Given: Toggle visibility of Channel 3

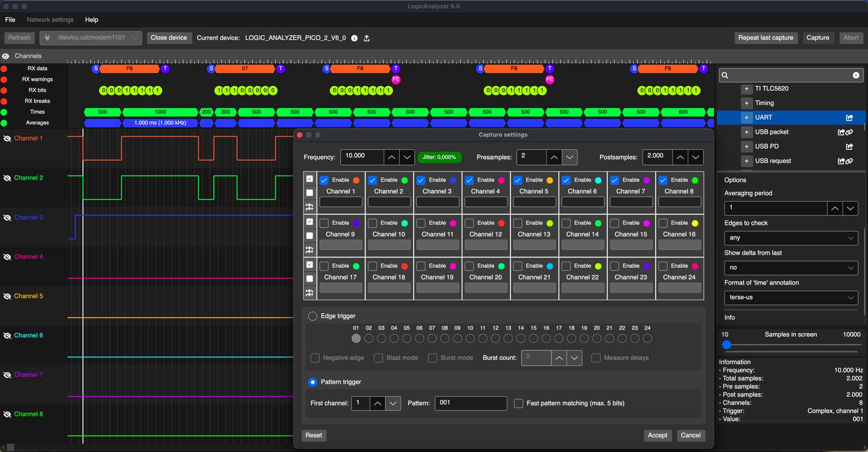Looking at the screenshot, I should [x=7, y=217].
